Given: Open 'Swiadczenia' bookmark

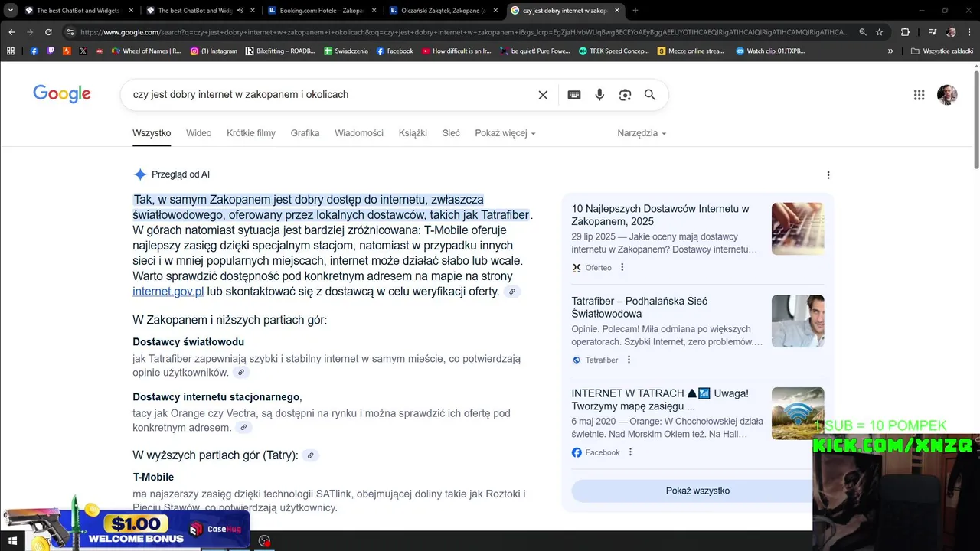Looking at the screenshot, I should tap(346, 51).
